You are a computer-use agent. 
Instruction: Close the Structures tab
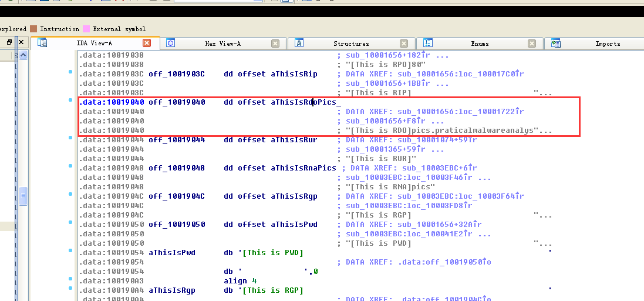404,43
